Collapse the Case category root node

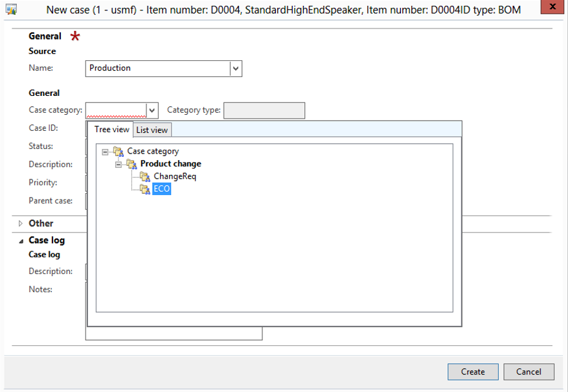tap(106, 151)
